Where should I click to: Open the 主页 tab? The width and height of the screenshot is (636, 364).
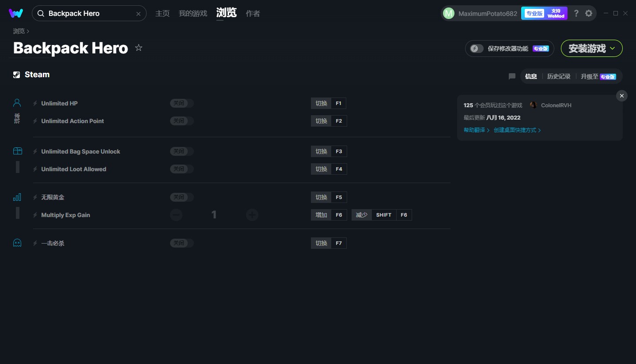point(163,14)
